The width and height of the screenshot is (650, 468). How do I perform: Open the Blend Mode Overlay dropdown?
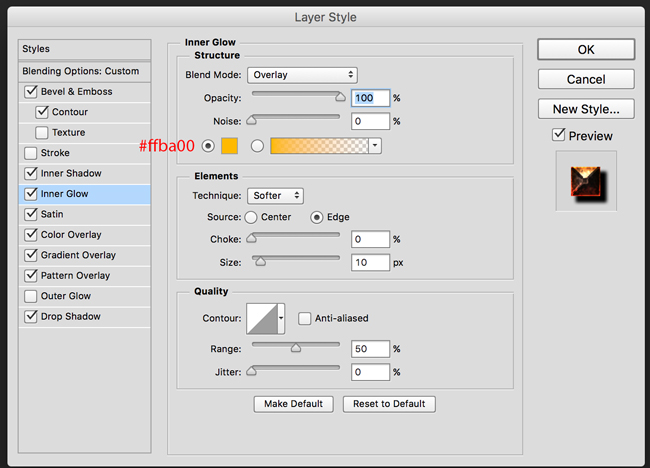click(302, 75)
